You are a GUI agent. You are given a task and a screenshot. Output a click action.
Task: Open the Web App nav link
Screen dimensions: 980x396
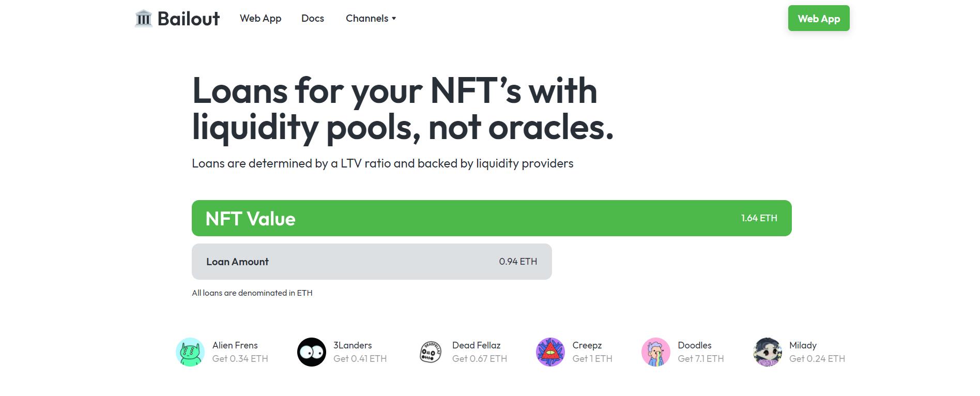(x=261, y=19)
